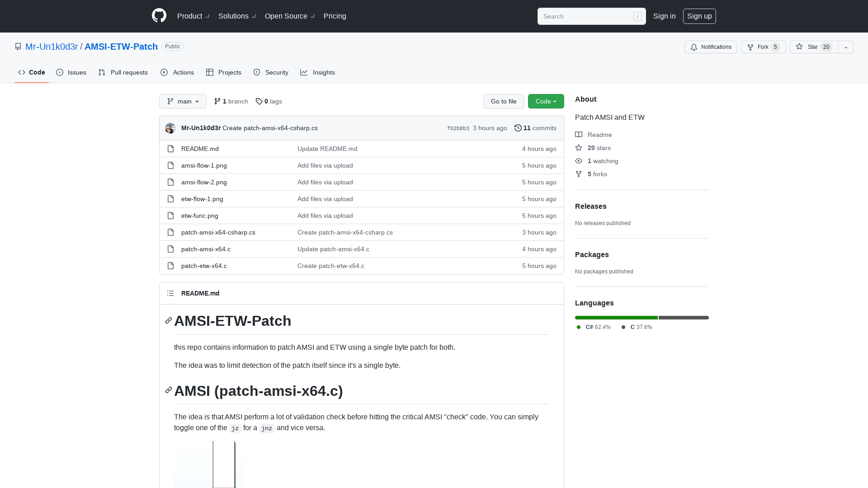
Task: Expand the star list caret
Action: tap(845, 47)
